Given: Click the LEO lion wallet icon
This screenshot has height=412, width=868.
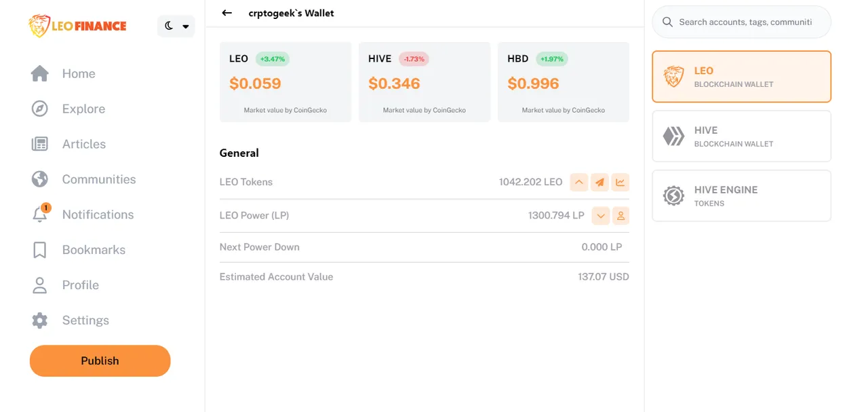Looking at the screenshot, I should (673, 77).
